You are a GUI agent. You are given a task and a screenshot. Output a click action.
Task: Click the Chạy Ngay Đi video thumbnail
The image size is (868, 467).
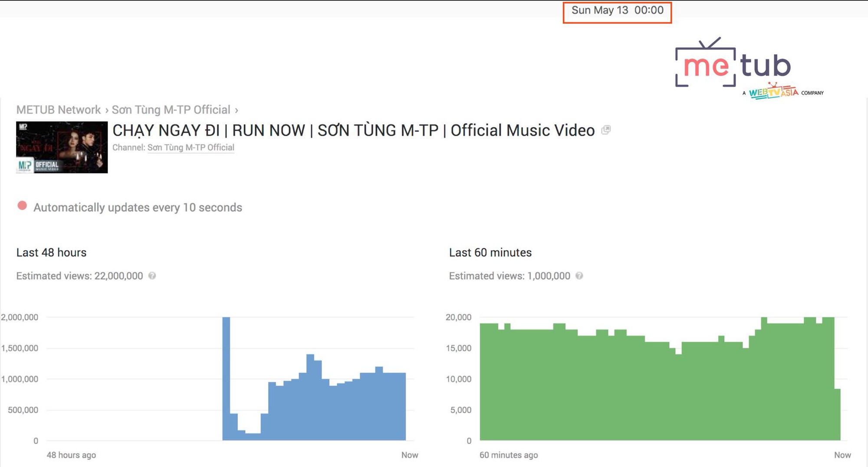pyautogui.click(x=62, y=147)
